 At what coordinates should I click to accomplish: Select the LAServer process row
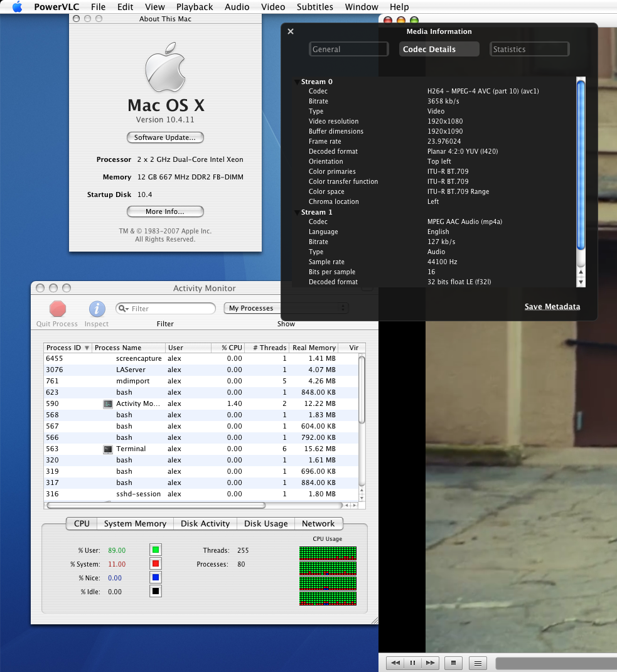(x=201, y=370)
